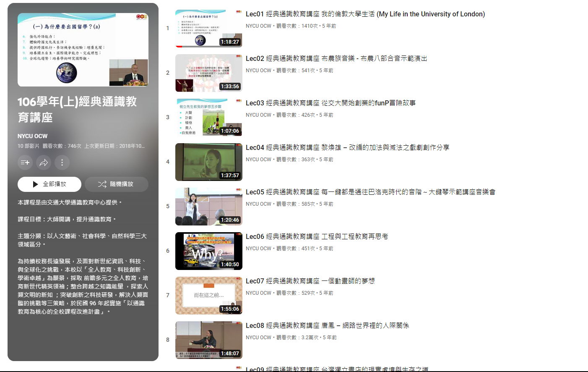Open Lec01 video thumbnail (1:18:27)
The width and height of the screenshot is (588, 372).
[209, 29]
